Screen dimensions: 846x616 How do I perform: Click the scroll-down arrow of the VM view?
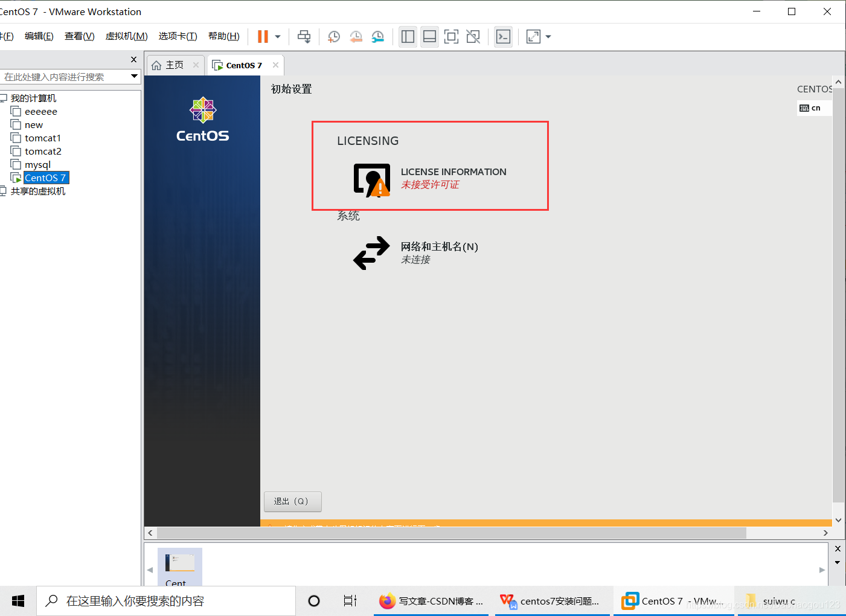click(x=838, y=520)
